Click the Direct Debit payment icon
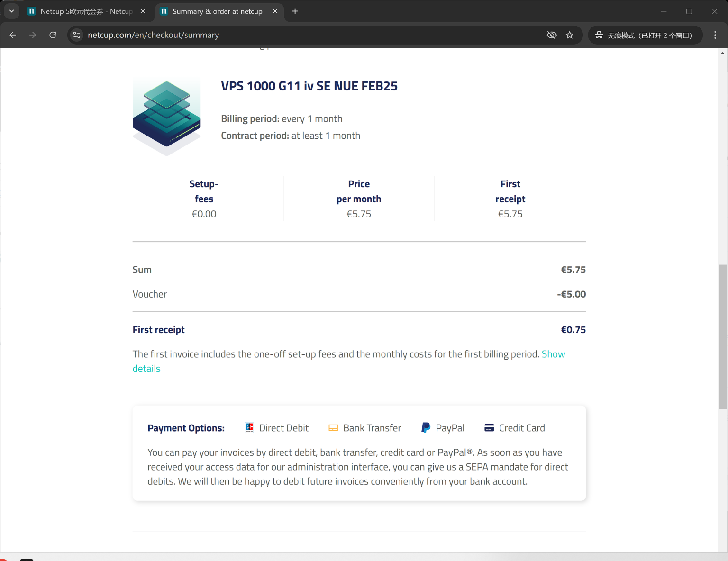 pyautogui.click(x=249, y=428)
